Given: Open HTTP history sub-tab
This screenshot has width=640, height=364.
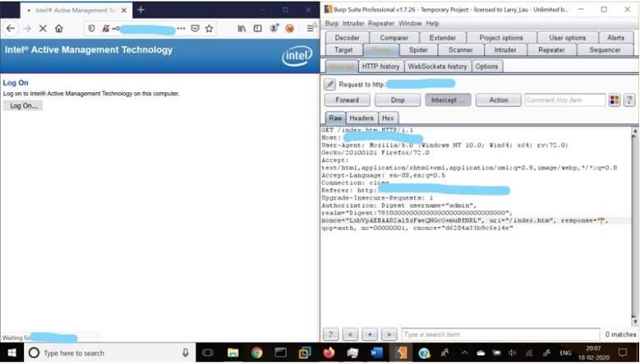Looking at the screenshot, I should [x=380, y=66].
